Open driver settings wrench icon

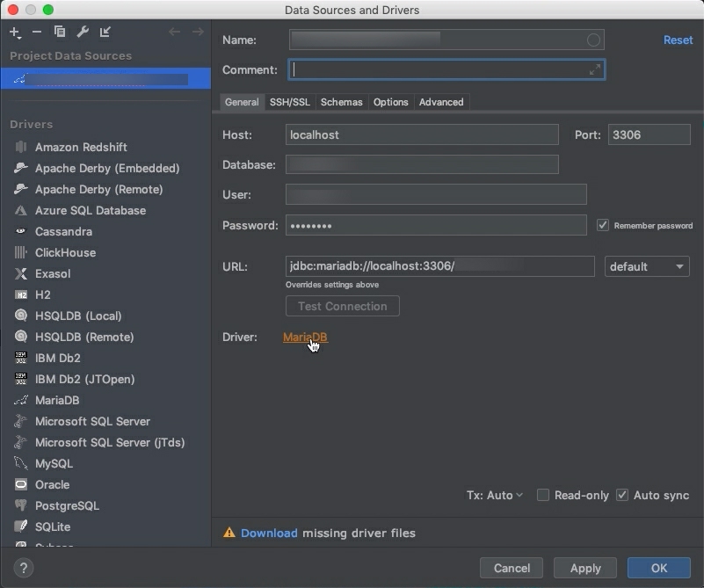(x=83, y=32)
